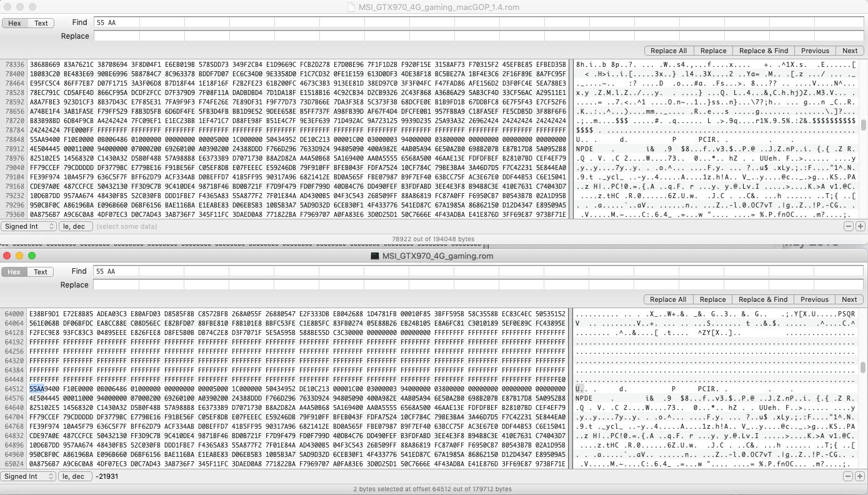
Task: Jump to Previous match in the front gaming.rom window
Action: pyautogui.click(x=814, y=299)
